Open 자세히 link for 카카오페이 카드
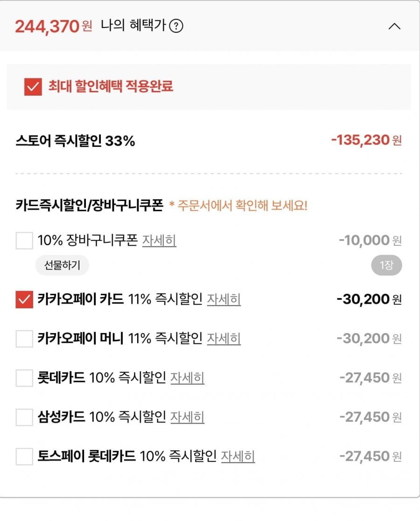This screenshot has height=521, width=420. (224, 299)
